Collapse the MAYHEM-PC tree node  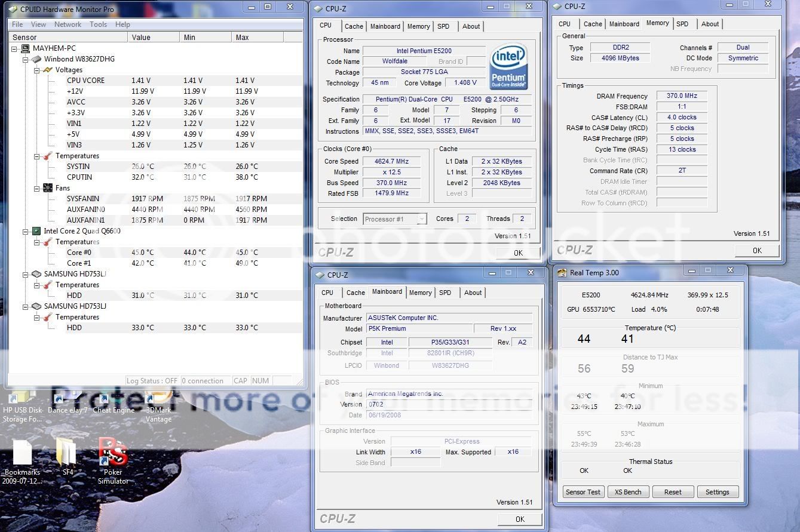point(16,48)
